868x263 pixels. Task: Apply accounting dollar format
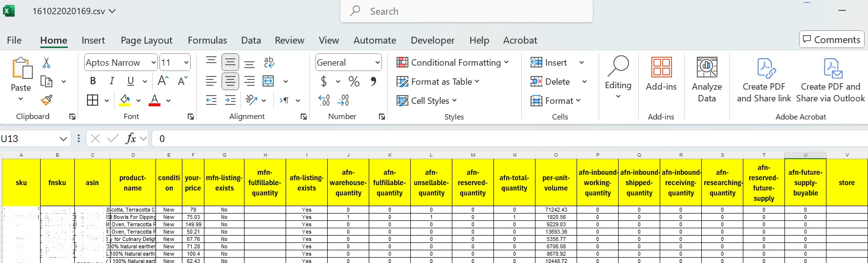(x=323, y=81)
